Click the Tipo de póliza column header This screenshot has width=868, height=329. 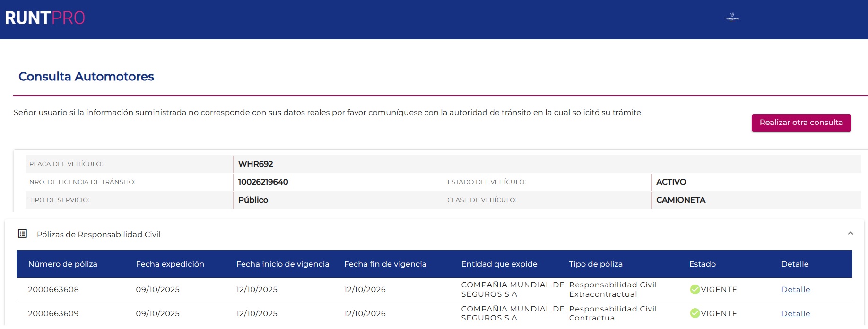point(595,264)
